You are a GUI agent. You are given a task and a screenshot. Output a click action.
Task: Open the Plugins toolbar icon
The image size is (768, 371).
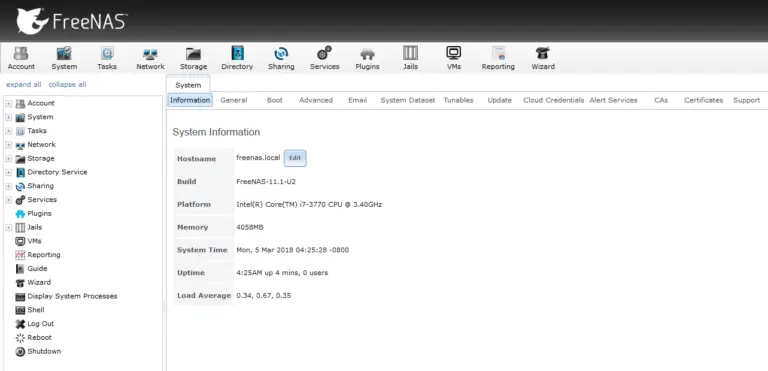coord(367,58)
